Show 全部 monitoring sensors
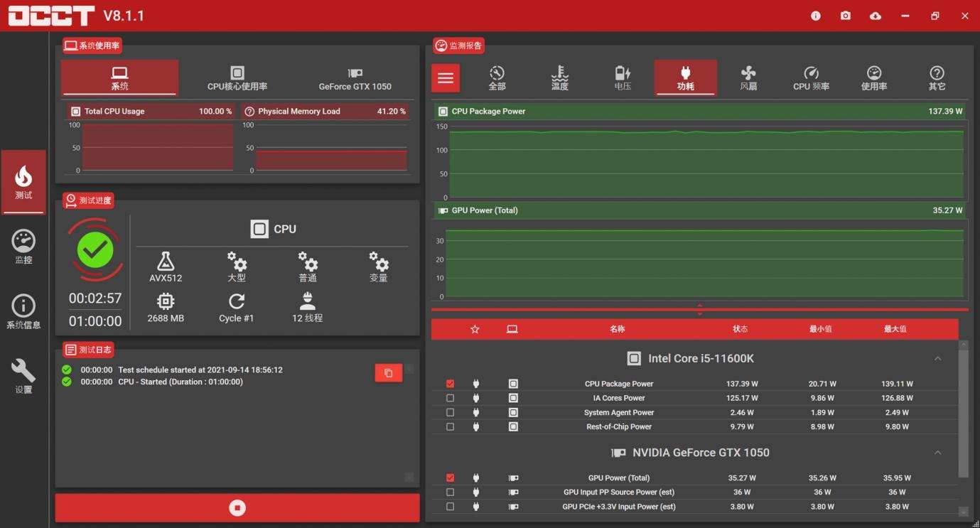980x528 pixels. click(x=497, y=78)
